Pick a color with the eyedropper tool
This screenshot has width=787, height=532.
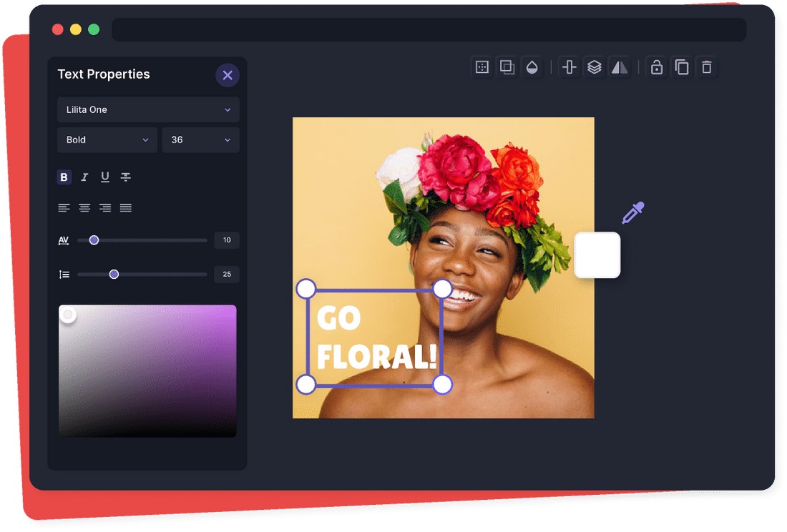pos(632,213)
